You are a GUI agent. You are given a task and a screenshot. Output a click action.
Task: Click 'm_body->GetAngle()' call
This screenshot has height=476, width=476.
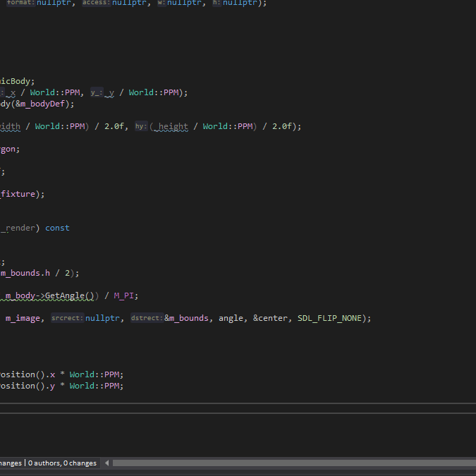click(x=50, y=295)
